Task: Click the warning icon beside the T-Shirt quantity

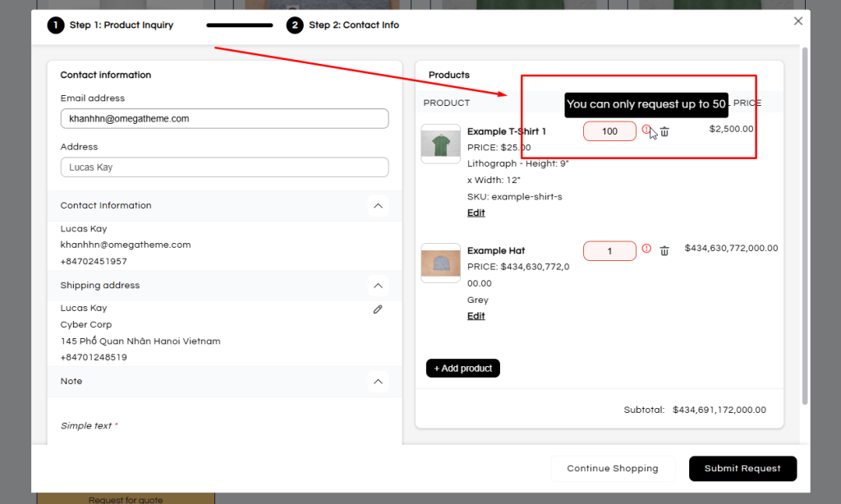Action: pos(646,130)
